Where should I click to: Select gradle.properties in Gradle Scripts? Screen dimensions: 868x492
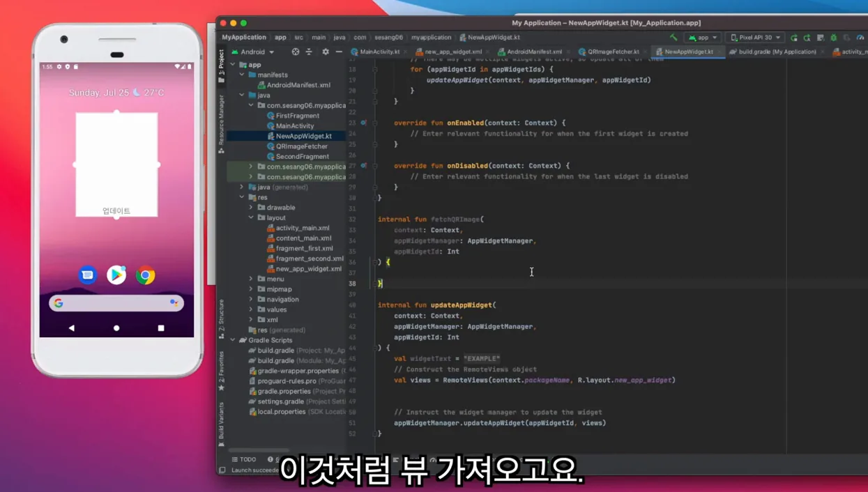coord(297,391)
